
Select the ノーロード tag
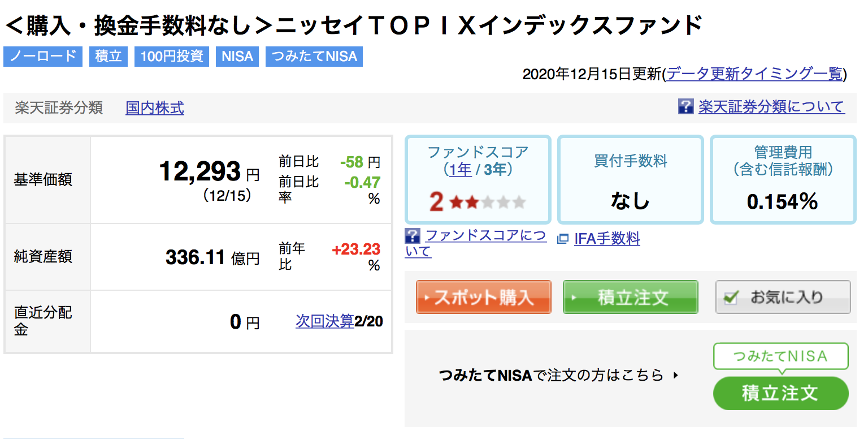[43, 57]
